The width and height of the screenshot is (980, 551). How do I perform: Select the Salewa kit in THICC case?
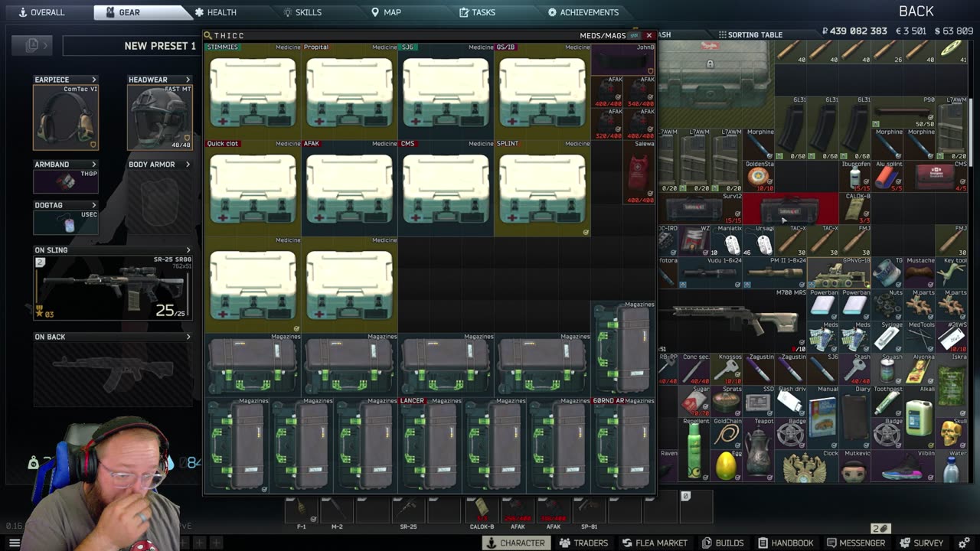(639, 171)
